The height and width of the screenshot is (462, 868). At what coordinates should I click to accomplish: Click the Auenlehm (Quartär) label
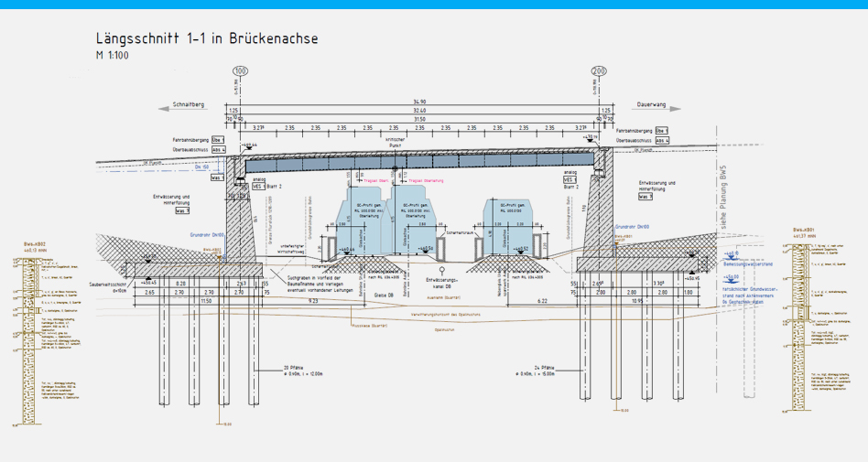tap(444, 297)
